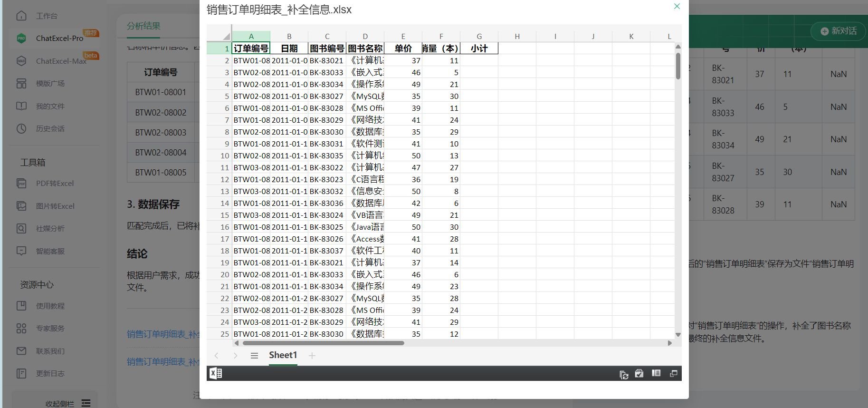Click the vertical scrollbar thumb in the spreadsheet
This screenshot has height=408, width=868.
point(678,66)
